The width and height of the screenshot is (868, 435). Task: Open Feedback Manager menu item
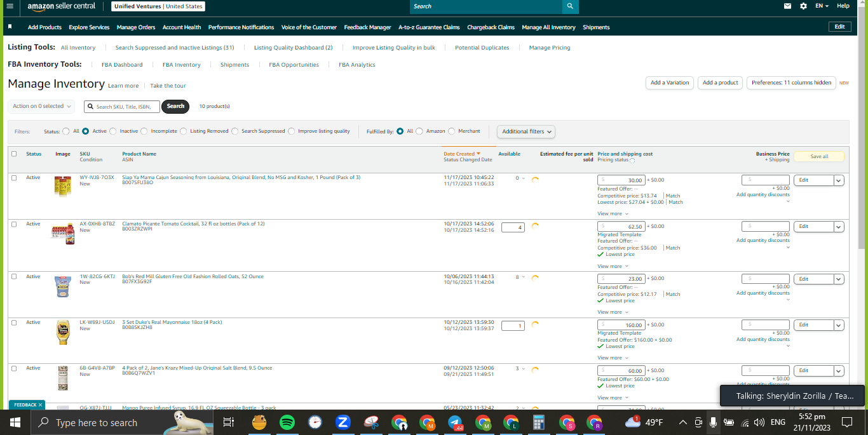(367, 27)
